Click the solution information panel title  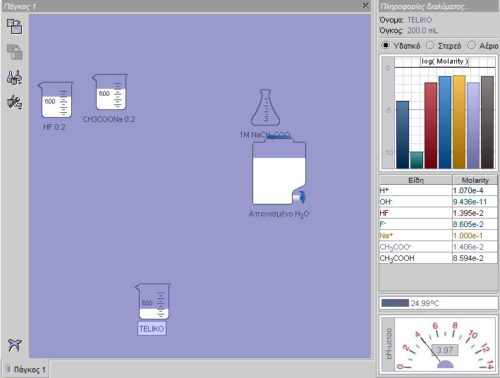tap(425, 6)
